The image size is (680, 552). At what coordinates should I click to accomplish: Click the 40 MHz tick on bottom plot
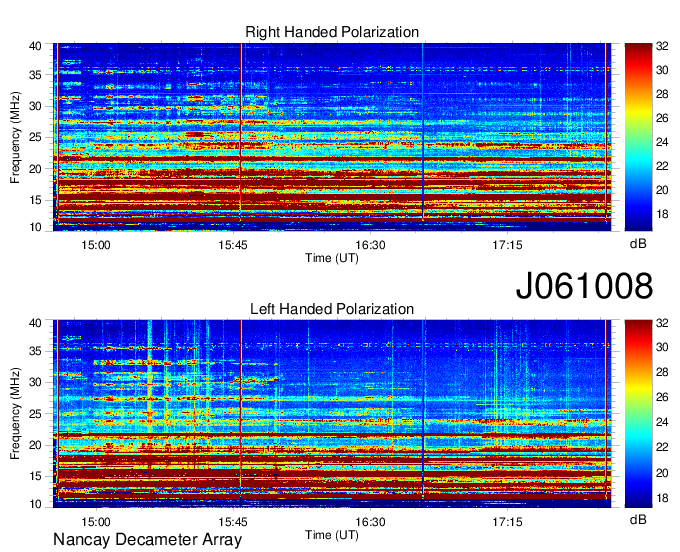click(x=35, y=323)
